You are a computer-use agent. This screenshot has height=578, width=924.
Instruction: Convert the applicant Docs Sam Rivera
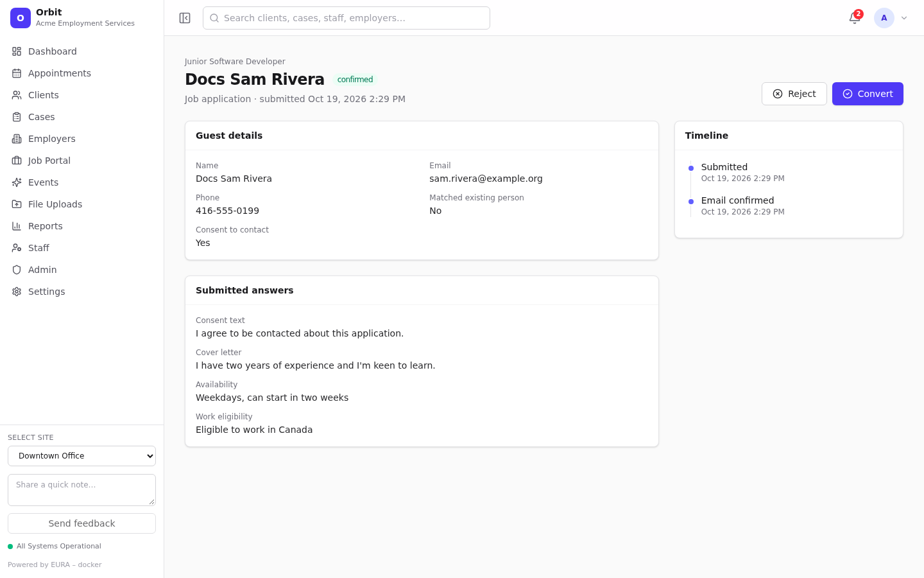868,94
